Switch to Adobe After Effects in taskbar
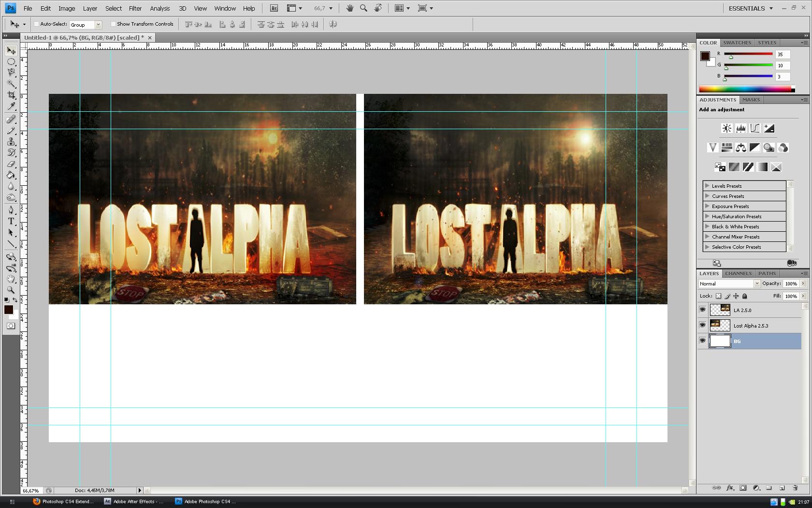812x508 pixels. (134, 502)
